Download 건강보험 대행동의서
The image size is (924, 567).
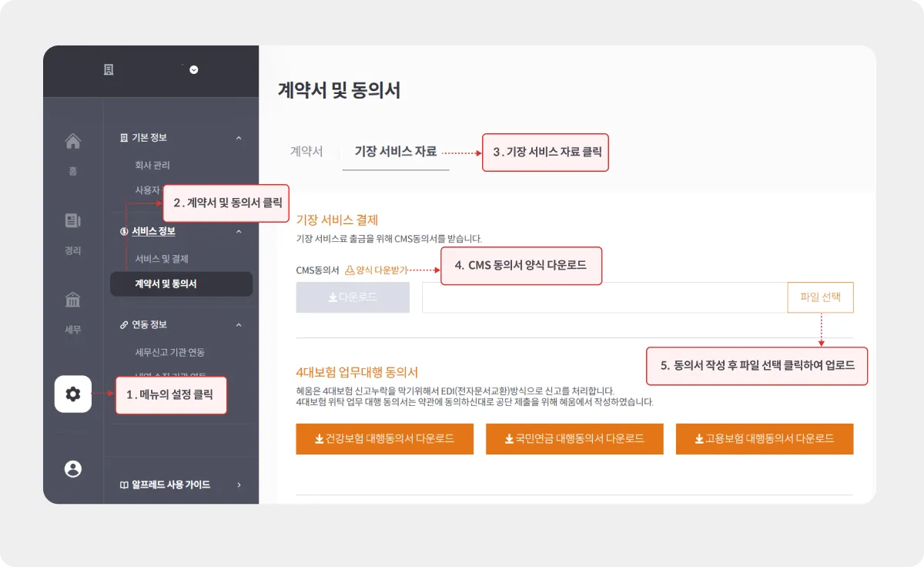385,439
